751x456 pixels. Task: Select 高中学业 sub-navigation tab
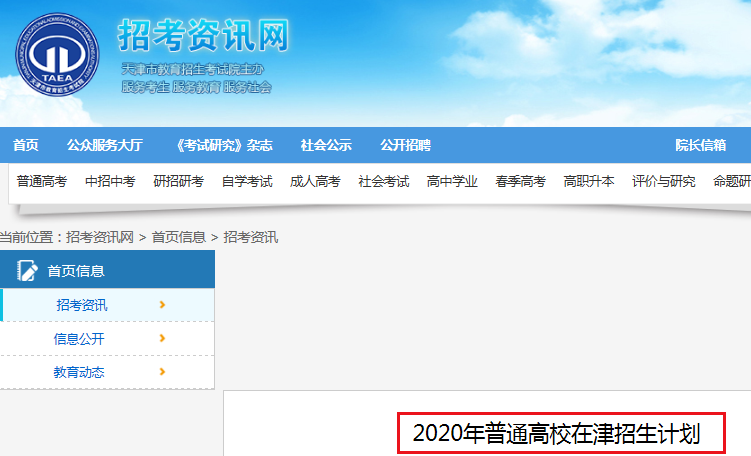click(x=452, y=182)
